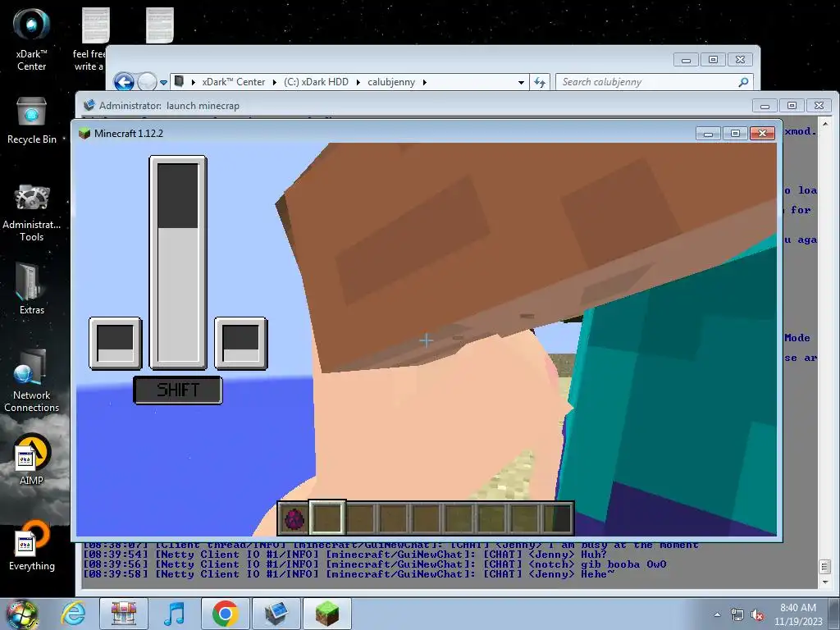Minimize the Minecraft 1.12.2 window
Viewport: 840px width, 630px height.
click(x=708, y=134)
